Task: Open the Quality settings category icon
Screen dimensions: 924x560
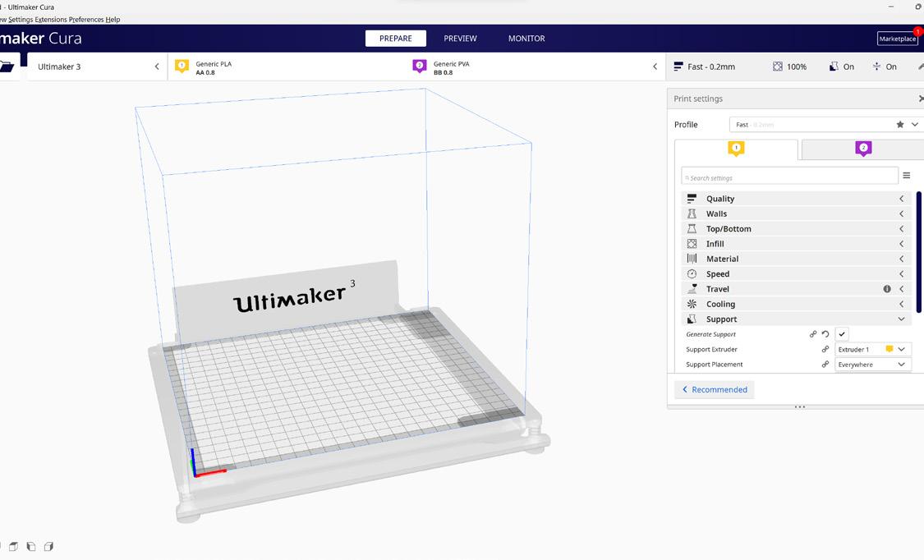Action: click(x=692, y=199)
